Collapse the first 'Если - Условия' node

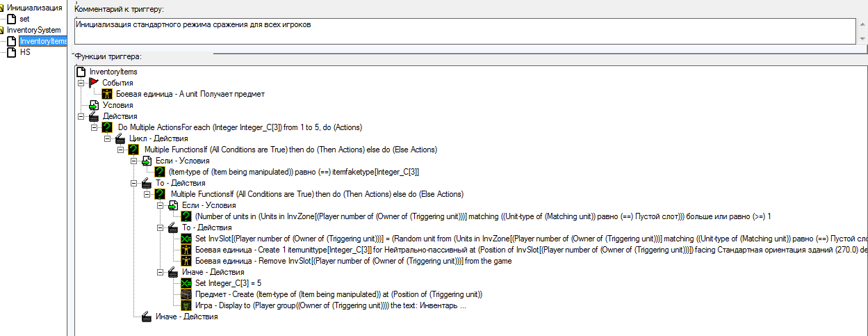pos(134,161)
